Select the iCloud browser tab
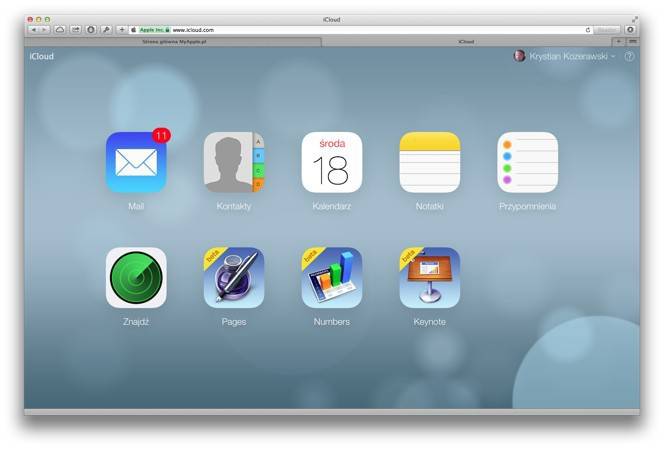 [466, 42]
